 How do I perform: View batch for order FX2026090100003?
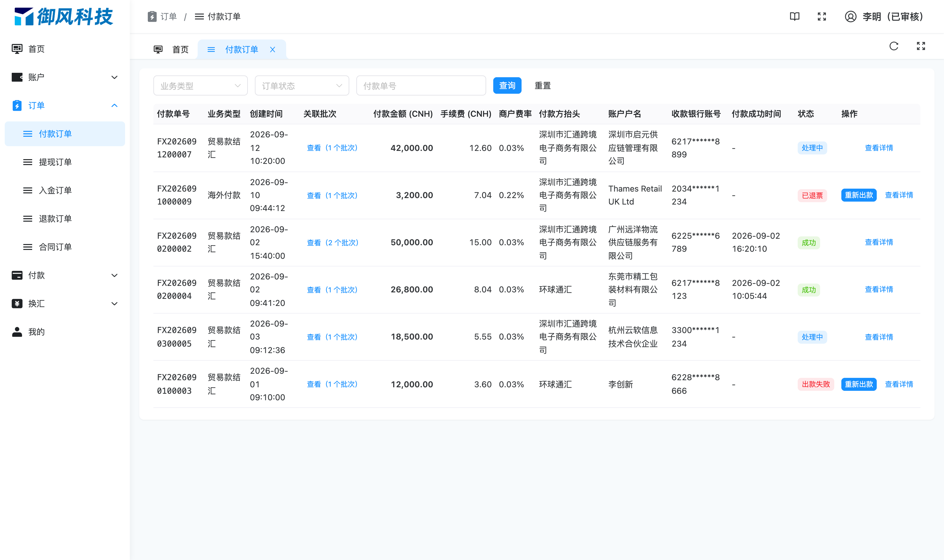coord(332,384)
